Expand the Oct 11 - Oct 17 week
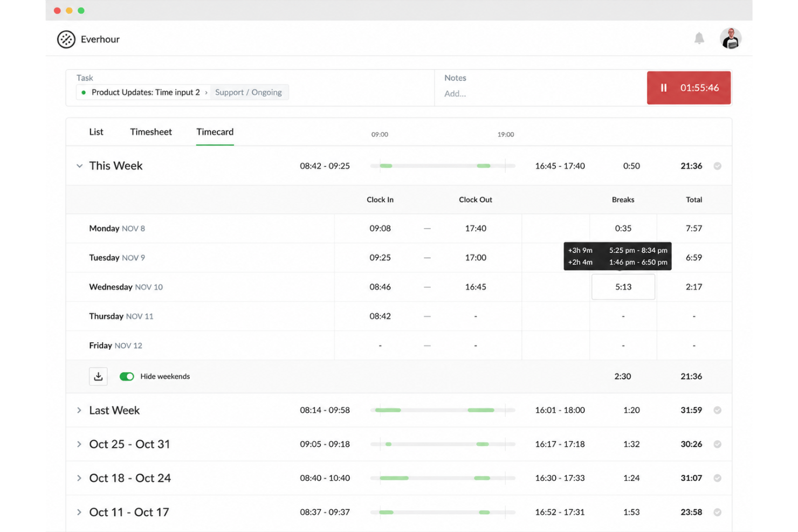Image resolution: width=798 pixels, height=532 pixels. point(79,512)
